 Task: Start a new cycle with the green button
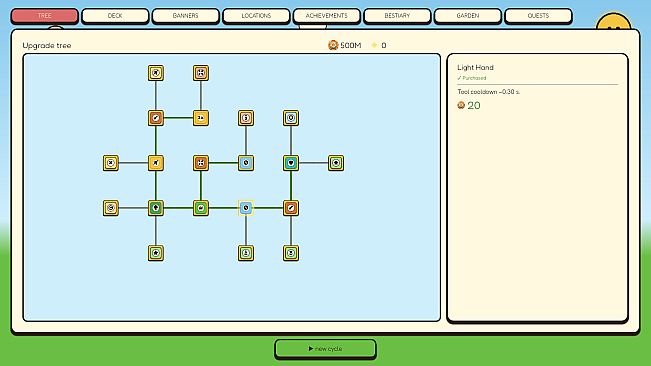(x=326, y=349)
